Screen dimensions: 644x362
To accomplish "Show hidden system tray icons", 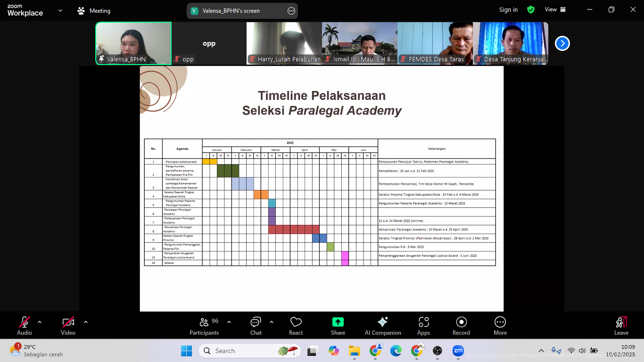I will 541,351.
